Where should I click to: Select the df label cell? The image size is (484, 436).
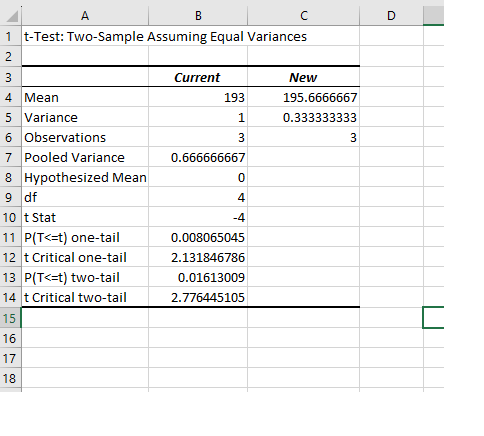pos(85,197)
